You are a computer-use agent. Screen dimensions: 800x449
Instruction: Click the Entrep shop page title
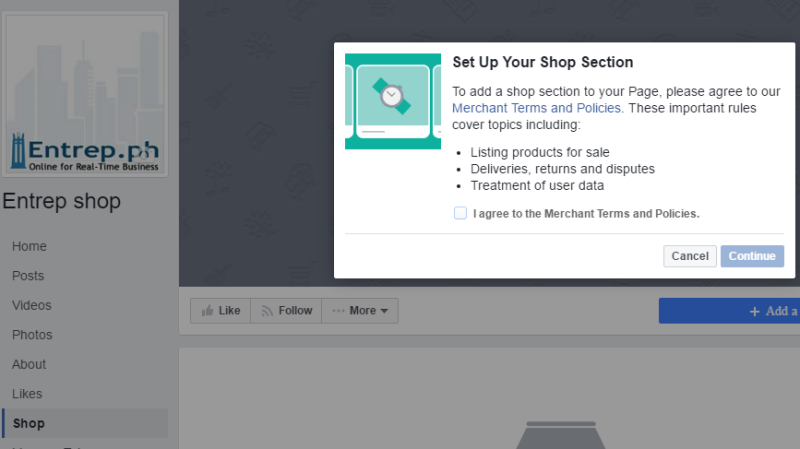pyautogui.click(x=61, y=201)
